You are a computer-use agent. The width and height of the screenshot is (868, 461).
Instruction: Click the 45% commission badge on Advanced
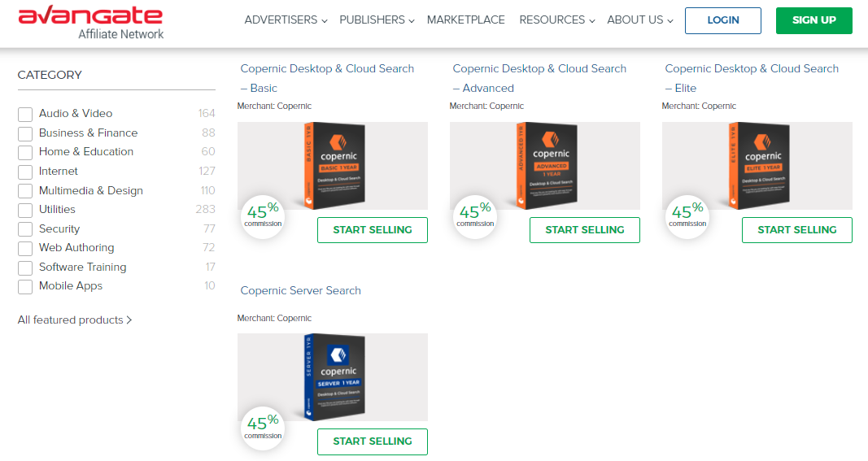click(x=475, y=217)
